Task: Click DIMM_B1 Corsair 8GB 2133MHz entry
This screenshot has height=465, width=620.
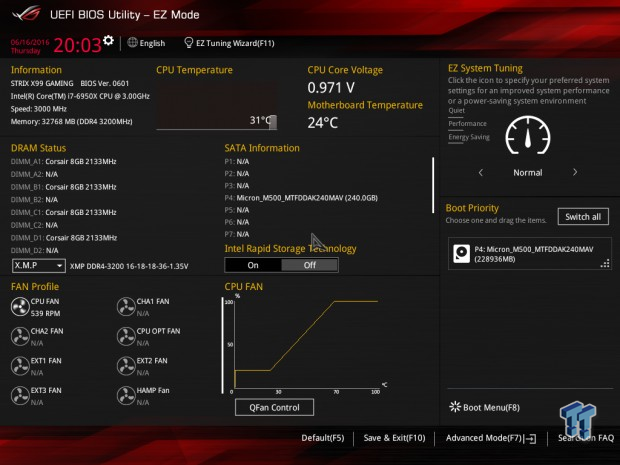Action: point(64,187)
